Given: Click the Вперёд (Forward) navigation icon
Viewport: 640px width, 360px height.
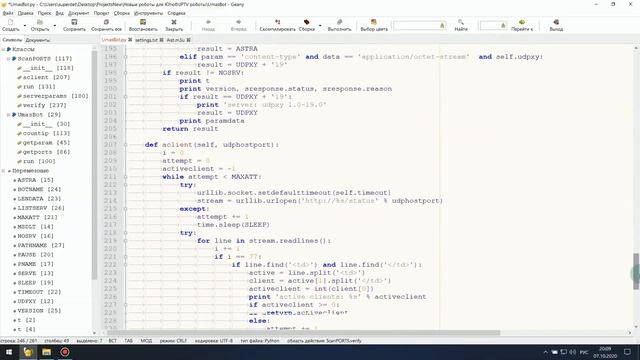Looking at the screenshot, I should [238, 22].
